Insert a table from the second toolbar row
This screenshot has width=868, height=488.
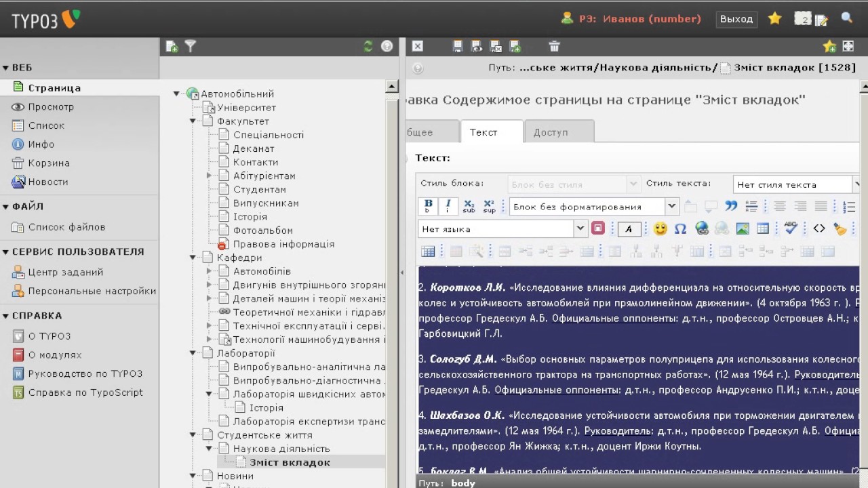pos(763,228)
